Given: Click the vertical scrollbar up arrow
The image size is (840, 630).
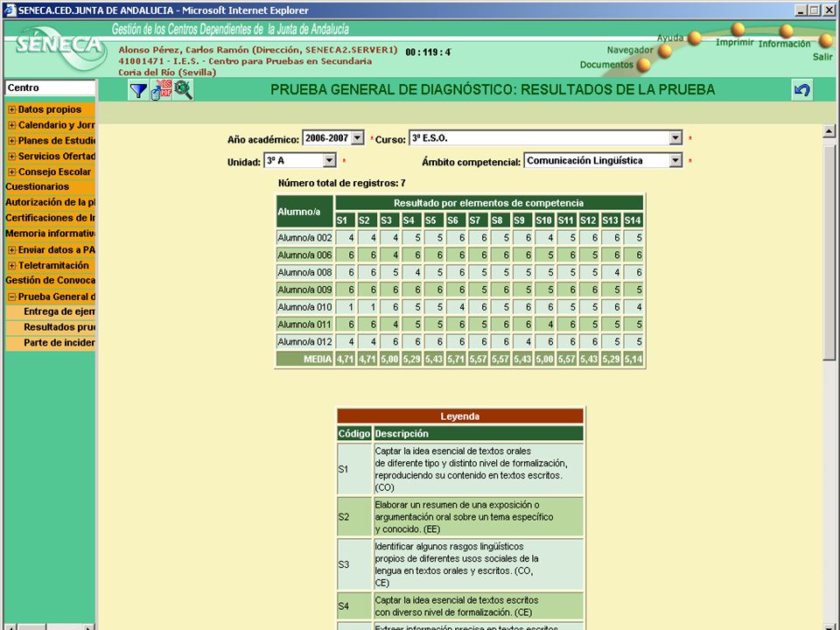Looking at the screenshot, I should pyautogui.click(x=829, y=130).
